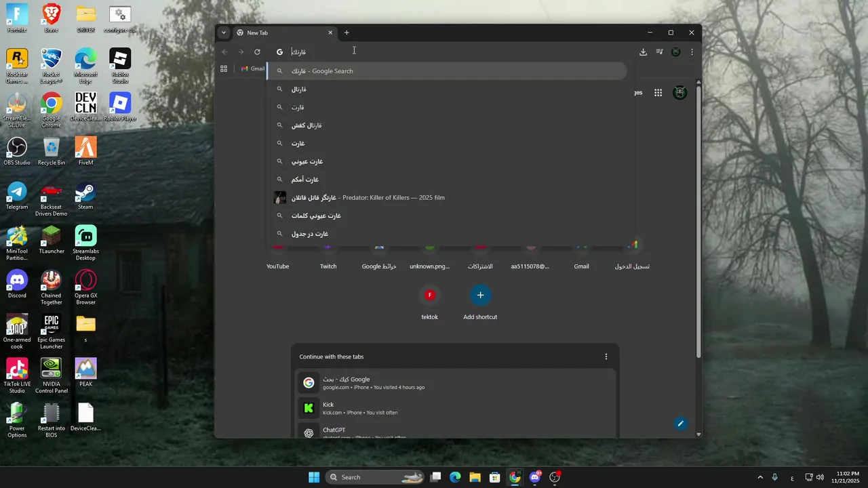Open the 'كيك - بحث Google' recent tab entry
The height and width of the screenshot is (488, 868).
point(455,383)
